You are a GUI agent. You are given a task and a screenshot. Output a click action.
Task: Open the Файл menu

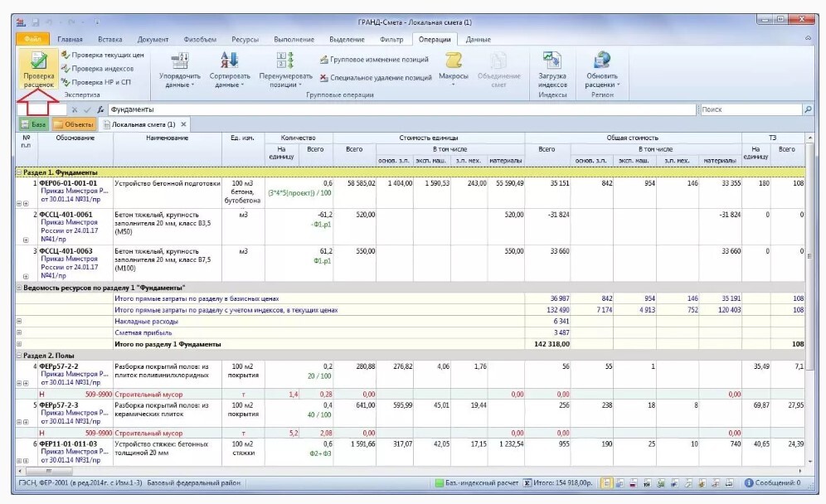point(32,39)
